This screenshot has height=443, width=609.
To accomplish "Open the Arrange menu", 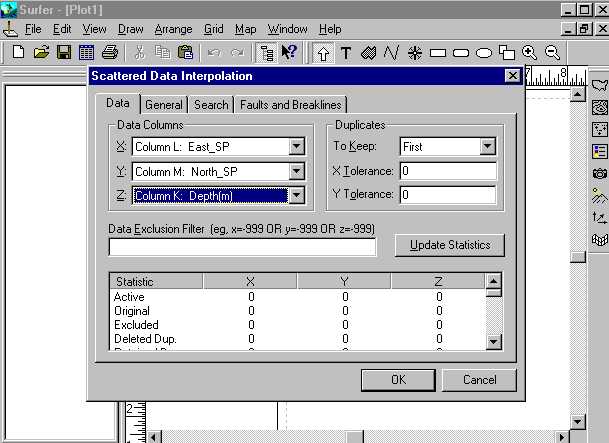I will 173,29.
